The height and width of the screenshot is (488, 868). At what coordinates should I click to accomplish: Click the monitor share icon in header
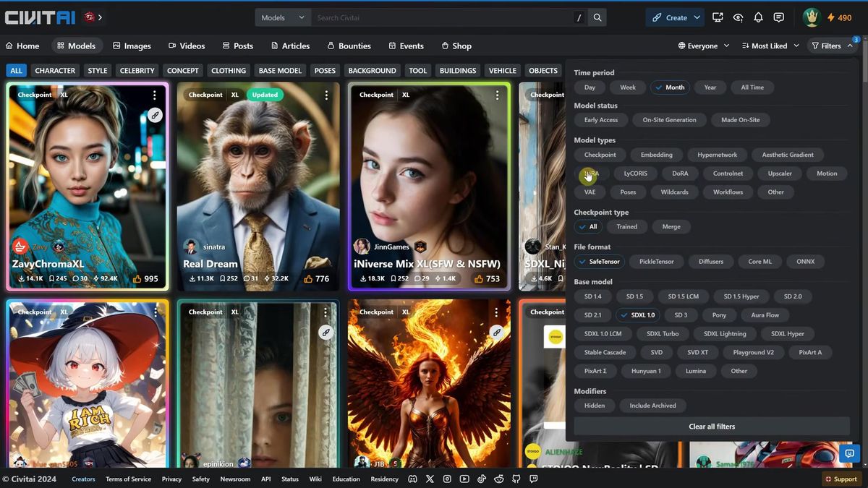(718, 17)
